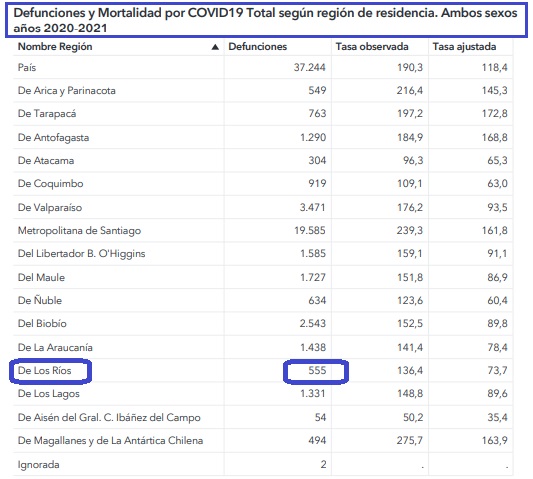
Task: Click the highlighted De Los Ríos label
Action: (45, 371)
